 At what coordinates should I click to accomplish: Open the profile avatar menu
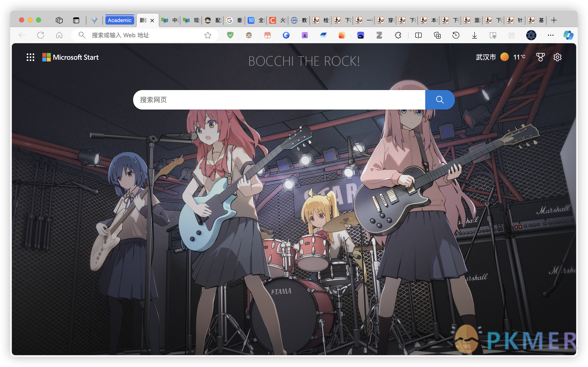pyautogui.click(x=531, y=35)
